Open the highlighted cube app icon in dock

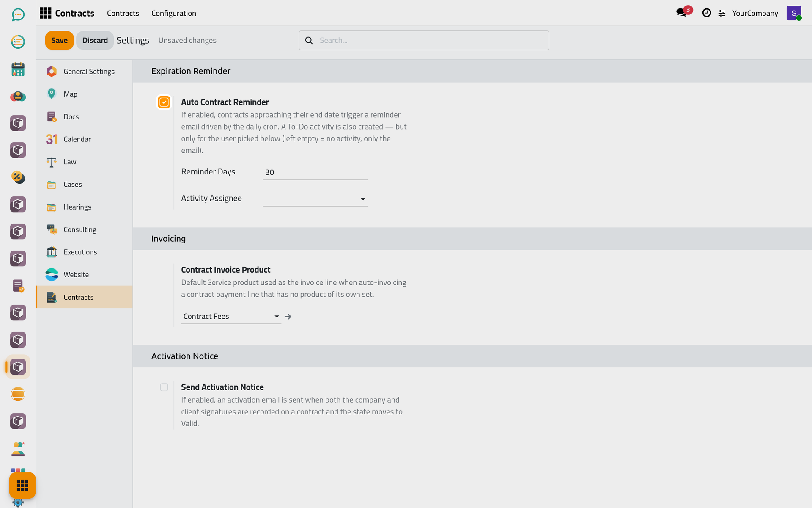[x=18, y=367]
